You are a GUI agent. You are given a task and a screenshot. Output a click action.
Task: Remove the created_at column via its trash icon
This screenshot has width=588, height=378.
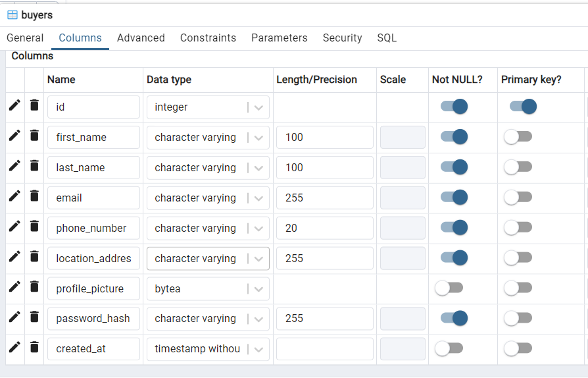coord(34,347)
